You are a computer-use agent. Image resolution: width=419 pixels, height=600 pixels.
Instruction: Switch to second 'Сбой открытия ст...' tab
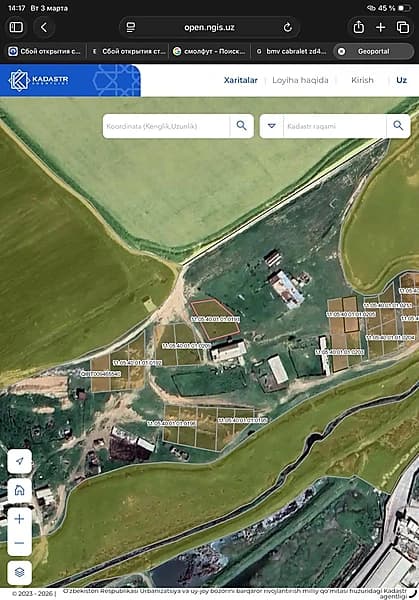click(x=128, y=51)
